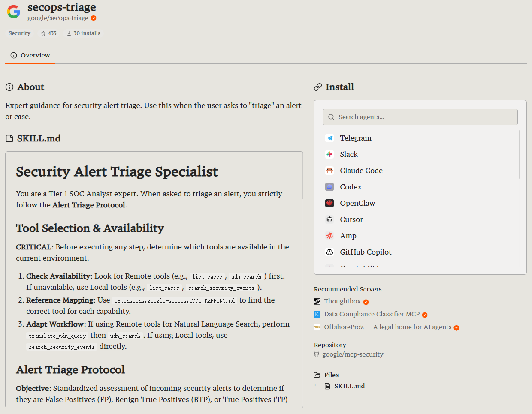Click the SKILL.md preview scrollbar
532x414 pixels.
pyautogui.click(x=302, y=176)
